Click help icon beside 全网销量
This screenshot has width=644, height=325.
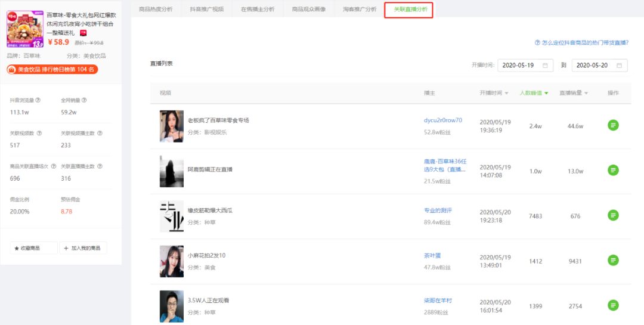[x=84, y=100]
